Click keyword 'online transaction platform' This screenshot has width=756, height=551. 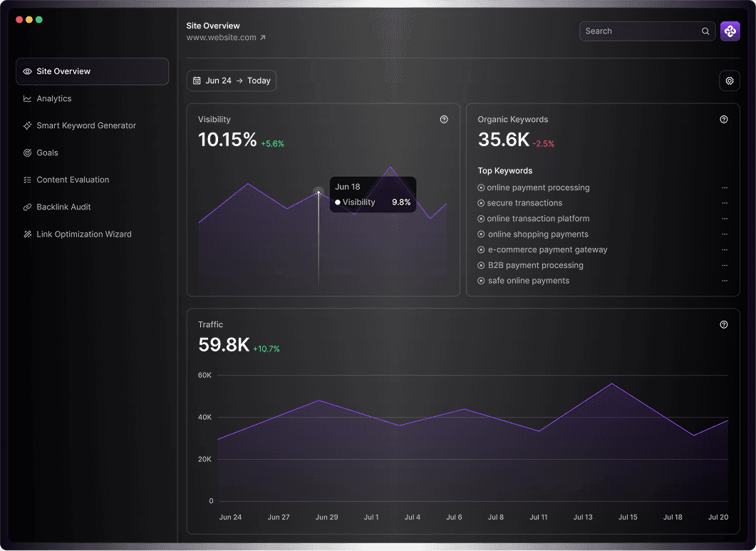538,219
